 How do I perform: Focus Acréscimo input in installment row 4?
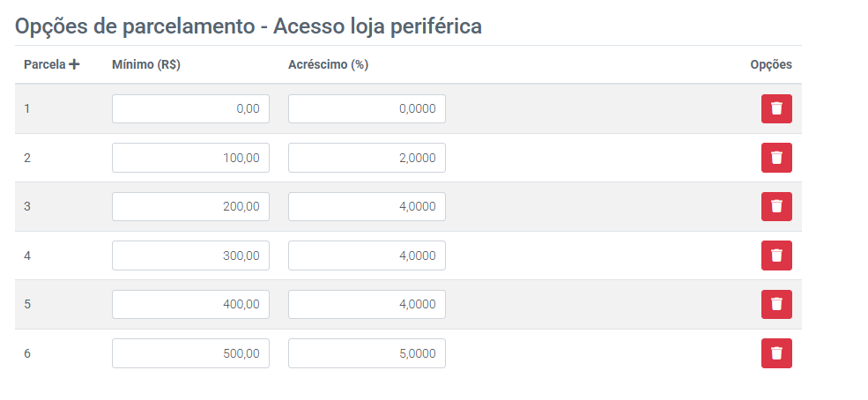[367, 256]
